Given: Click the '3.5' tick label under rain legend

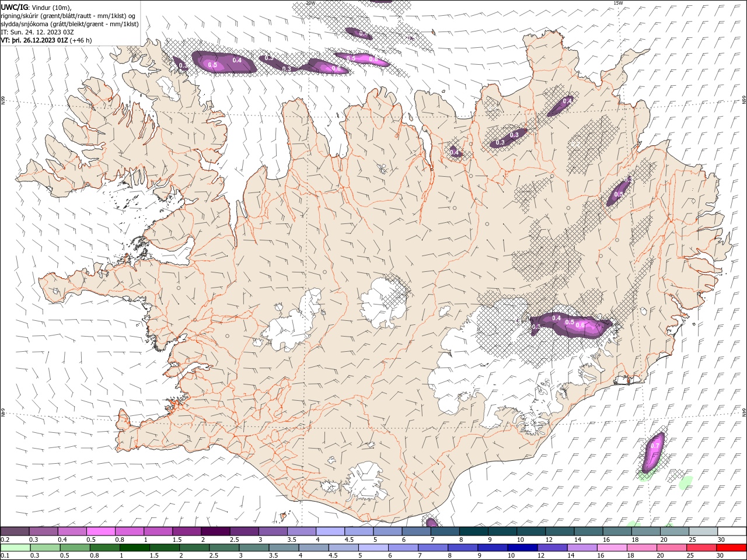Looking at the screenshot, I should point(273,555).
